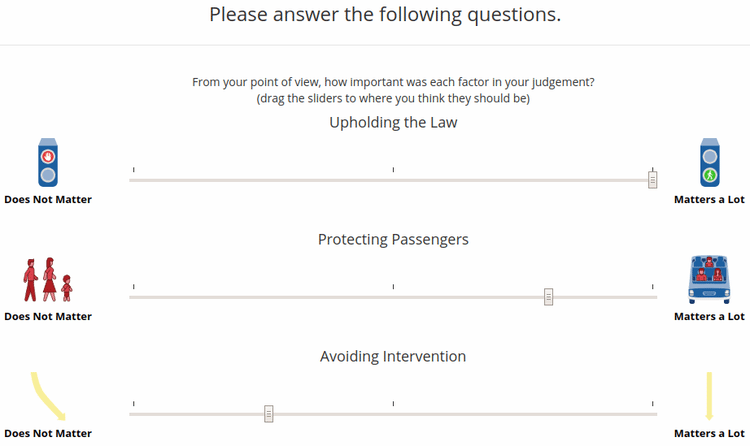Click right end of Avoiding Intervention track
The width and height of the screenshot is (750, 446).
click(655, 414)
